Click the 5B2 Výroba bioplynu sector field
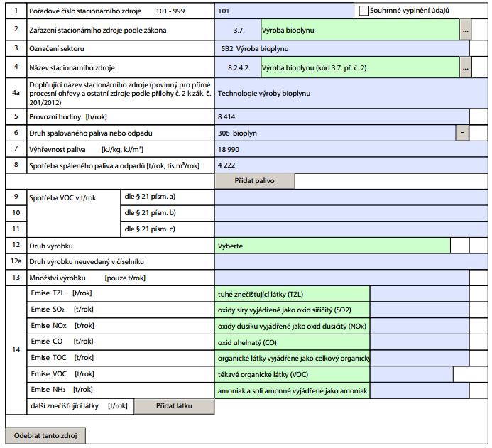Viewport: 492px width, 448px height. click(x=342, y=48)
